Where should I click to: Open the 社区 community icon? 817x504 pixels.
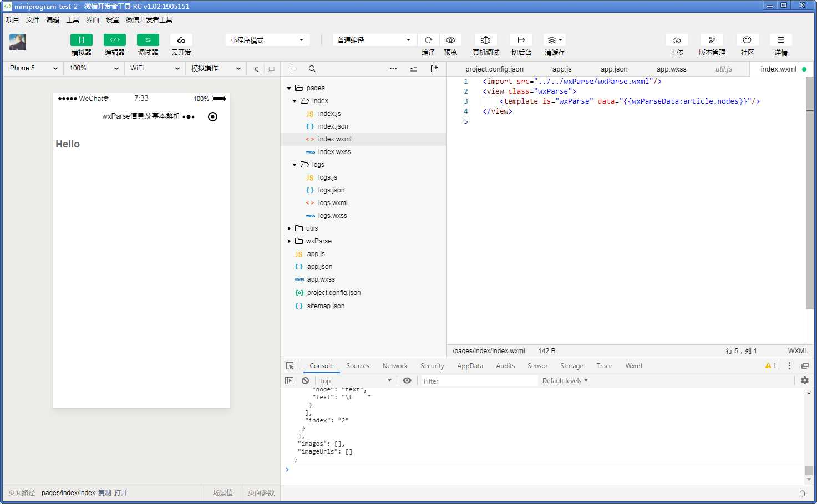coord(747,40)
